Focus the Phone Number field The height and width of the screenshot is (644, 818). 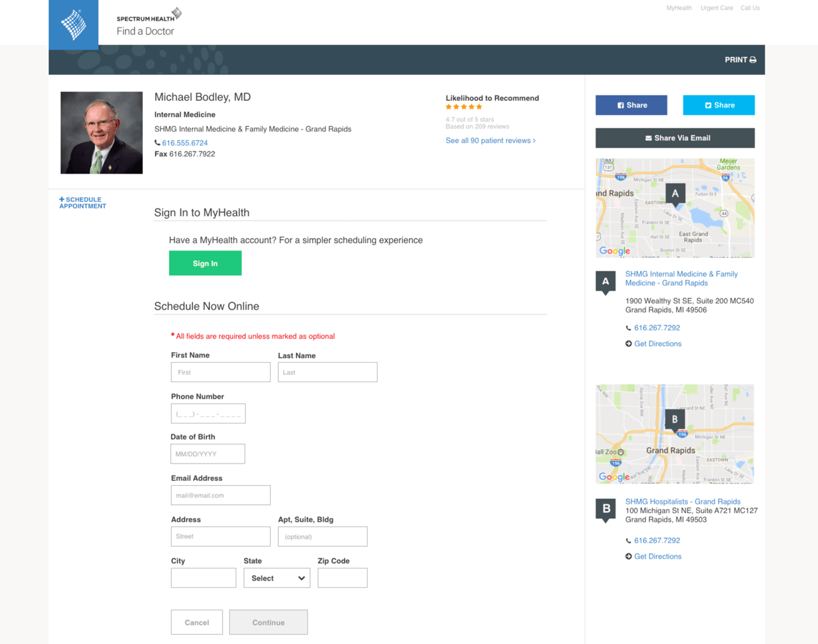(208, 414)
